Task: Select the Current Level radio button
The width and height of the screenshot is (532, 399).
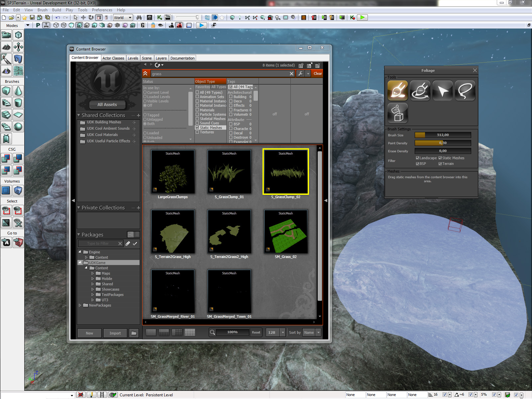Action: click(x=145, y=92)
